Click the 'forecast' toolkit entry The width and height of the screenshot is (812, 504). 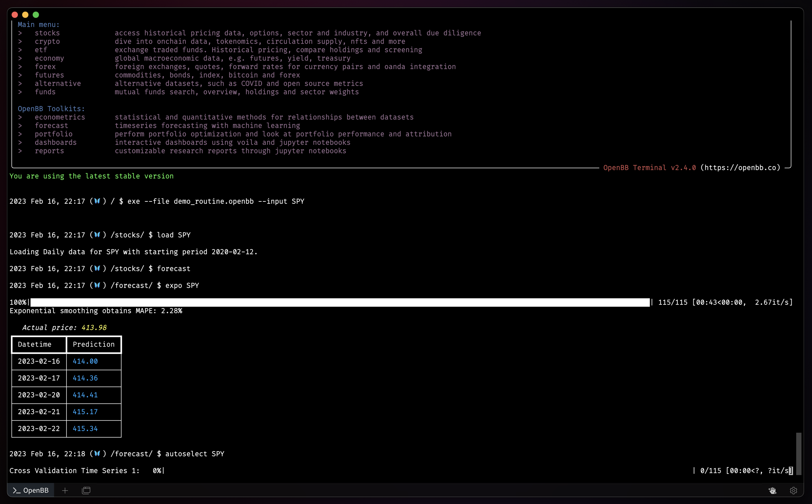(x=51, y=126)
